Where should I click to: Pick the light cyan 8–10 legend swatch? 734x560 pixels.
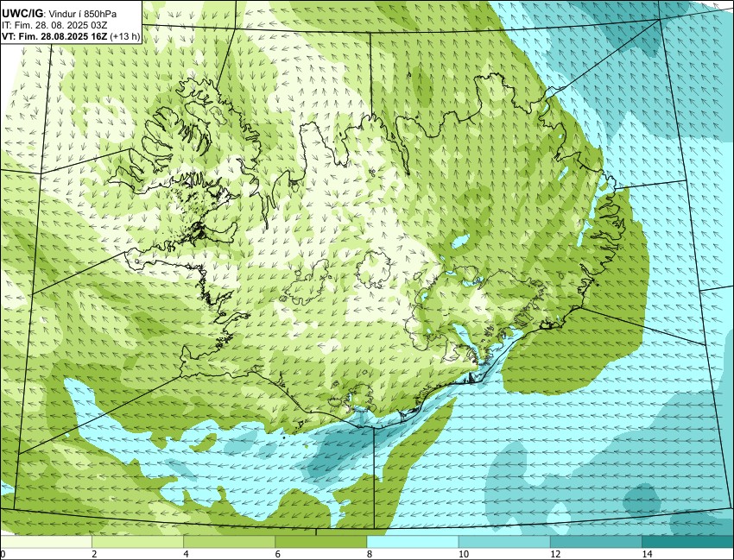413,542
